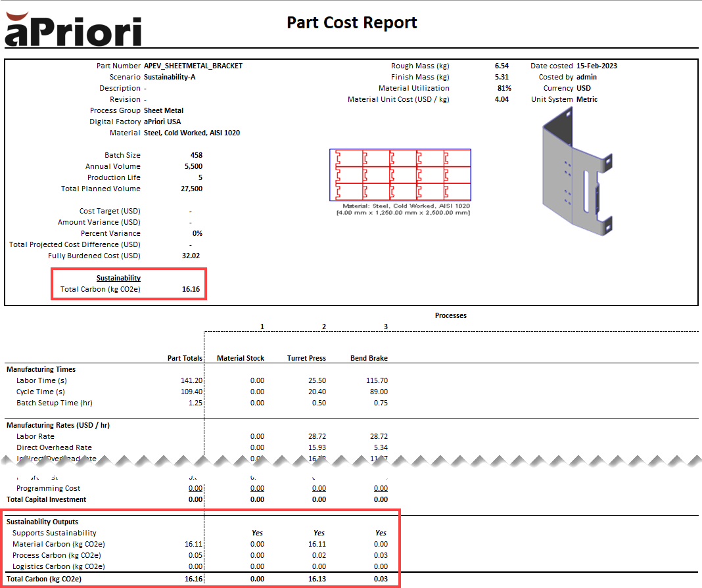
Task: Click the Bend Brake column header
Action: (369, 358)
